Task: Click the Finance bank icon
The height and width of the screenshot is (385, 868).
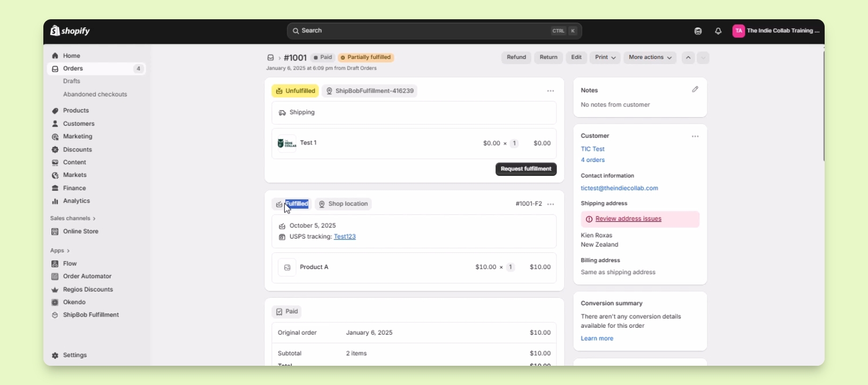Action: (55, 188)
